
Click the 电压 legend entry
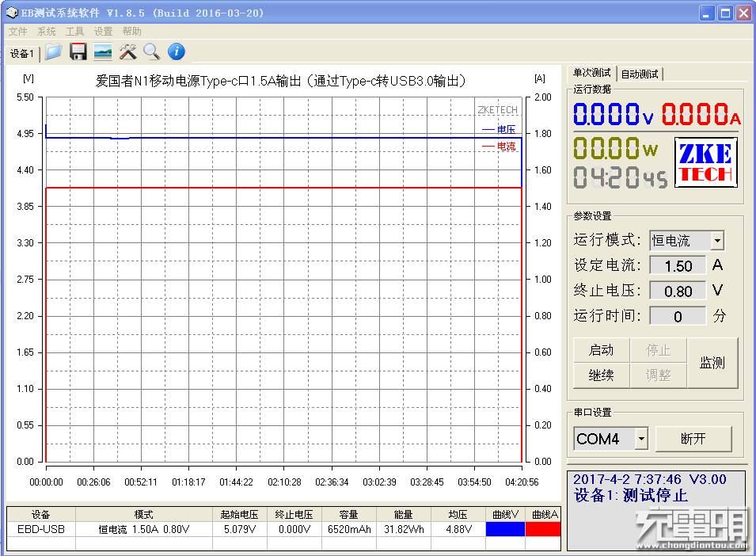click(x=499, y=129)
